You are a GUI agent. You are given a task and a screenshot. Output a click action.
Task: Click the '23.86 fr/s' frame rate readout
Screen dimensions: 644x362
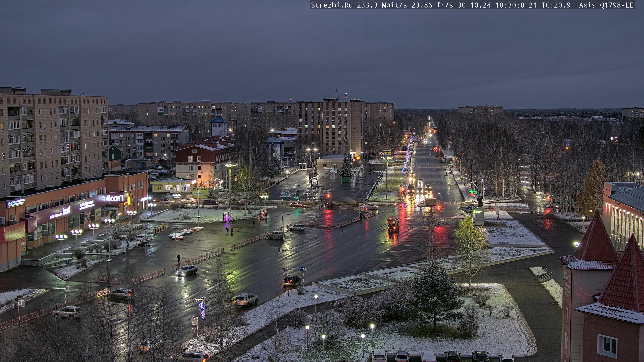[432, 5]
